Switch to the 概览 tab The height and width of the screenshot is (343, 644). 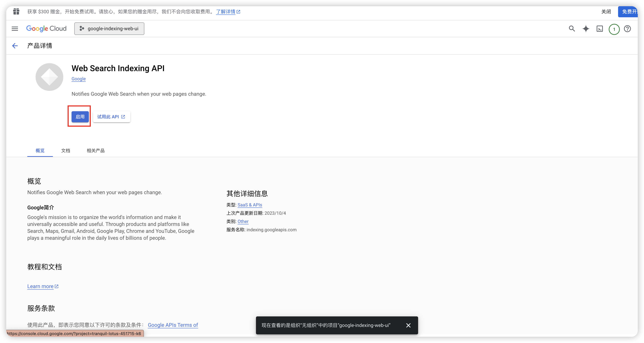pos(40,150)
